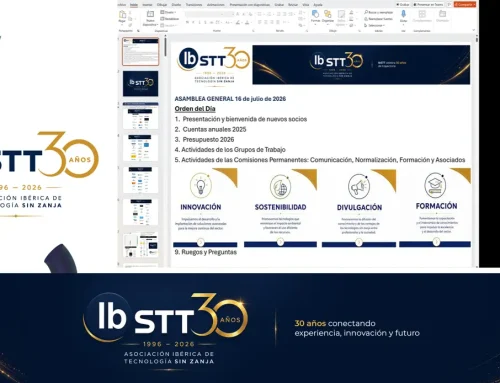Viewport: 500px width, 383px height.
Task: Click Reemplazar fuentes in Edición group
Action: (x=378, y=19)
